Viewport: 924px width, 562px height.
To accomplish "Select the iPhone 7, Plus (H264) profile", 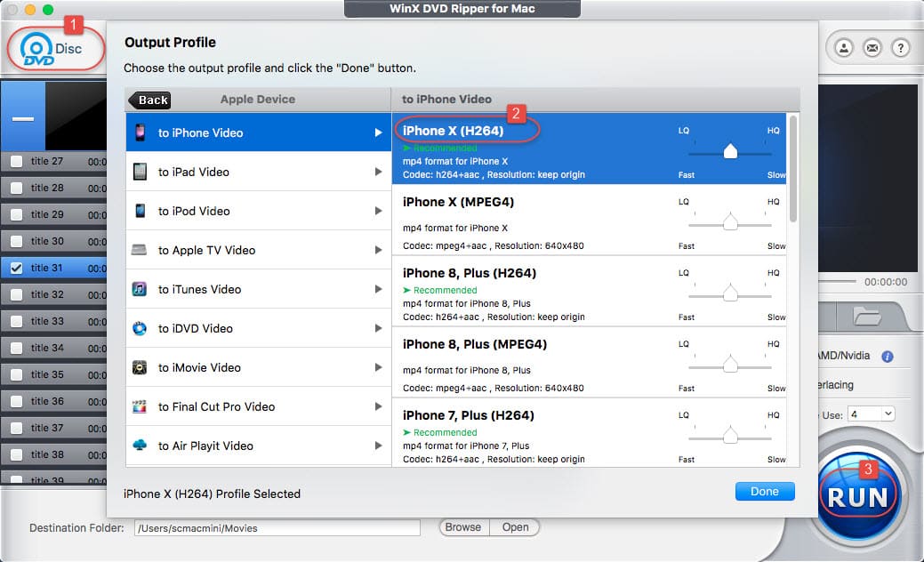I will [590, 433].
